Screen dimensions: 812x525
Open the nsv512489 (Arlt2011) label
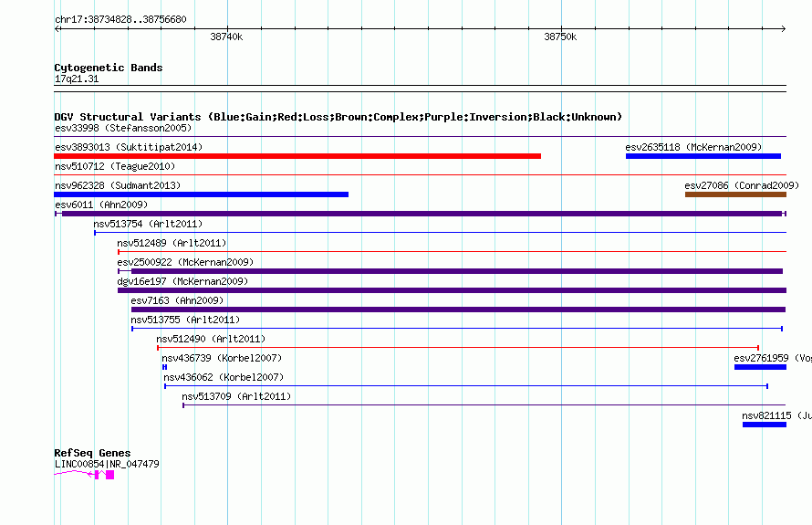click(172, 243)
